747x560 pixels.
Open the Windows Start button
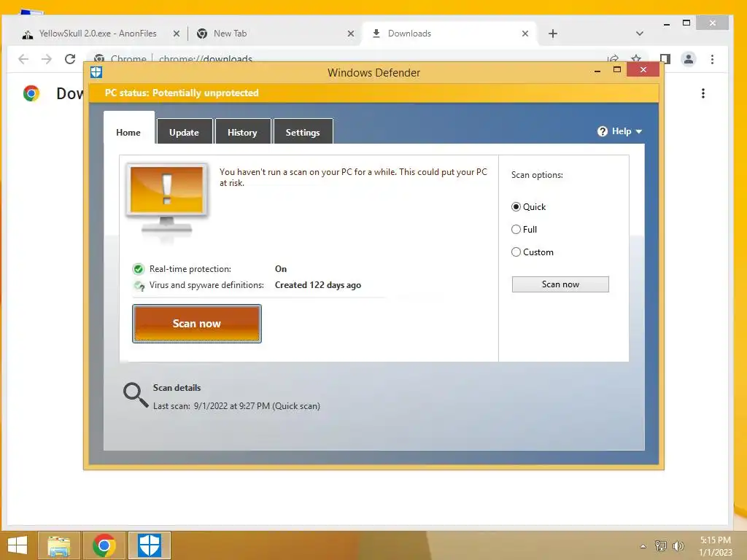pyautogui.click(x=18, y=545)
